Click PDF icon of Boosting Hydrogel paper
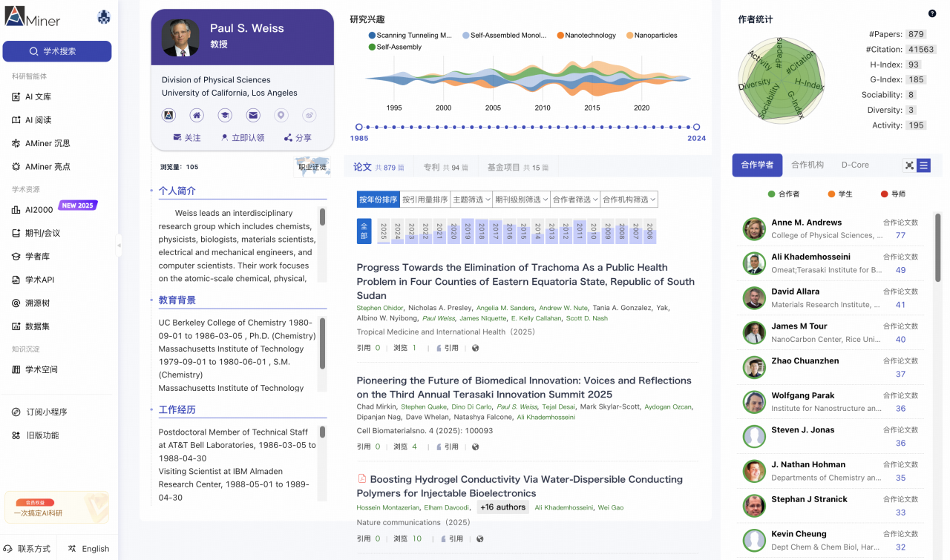Image resolution: width=950 pixels, height=560 pixels. tap(362, 479)
